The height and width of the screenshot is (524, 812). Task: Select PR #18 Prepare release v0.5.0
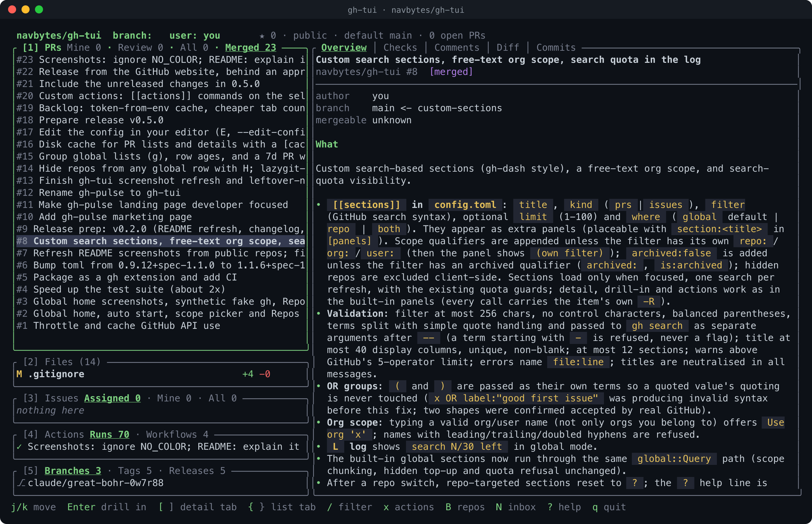(x=161, y=120)
